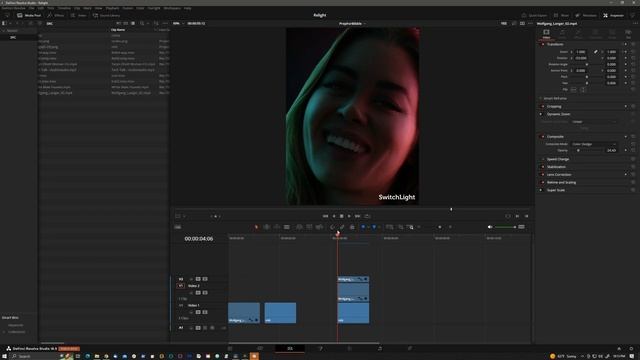Select the Blade Edit Mode tool
The image size is (640, 360).
coord(287,227)
